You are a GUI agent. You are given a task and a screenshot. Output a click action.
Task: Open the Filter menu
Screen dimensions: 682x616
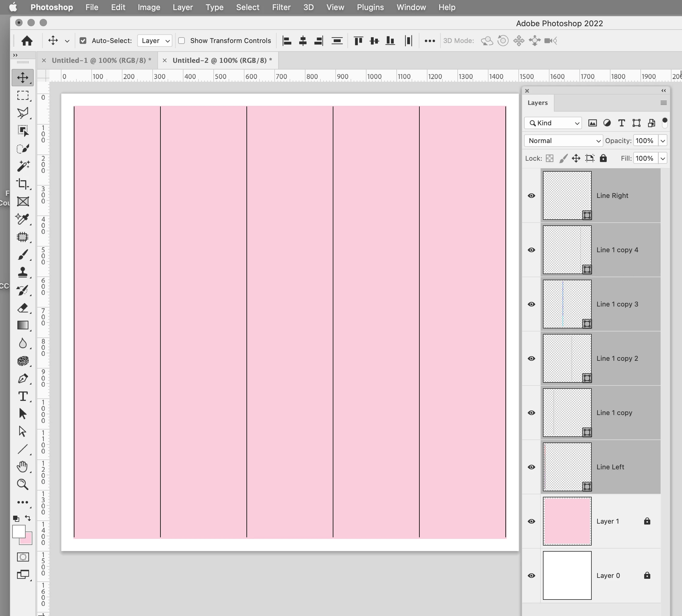click(x=281, y=7)
